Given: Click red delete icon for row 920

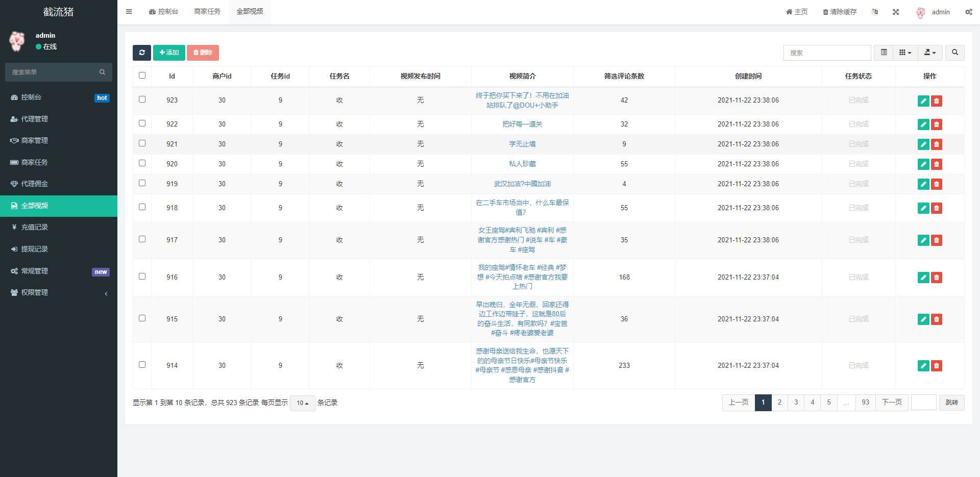Looking at the screenshot, I should click(937, 164).
